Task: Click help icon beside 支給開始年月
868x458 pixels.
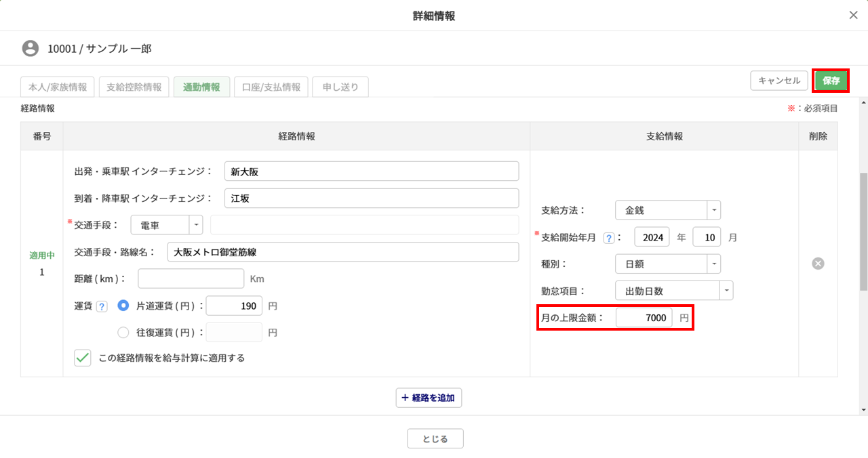Action: (x=609, y=238)
